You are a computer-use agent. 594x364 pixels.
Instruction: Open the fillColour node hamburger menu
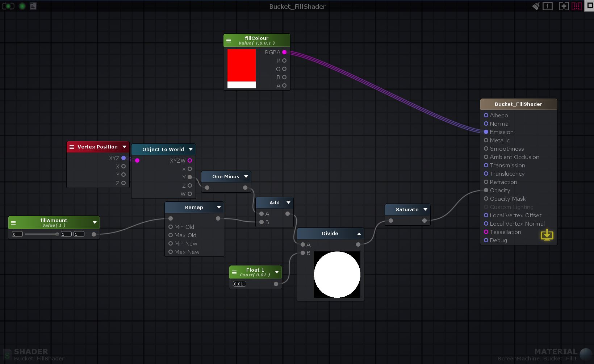click(229, 41)
